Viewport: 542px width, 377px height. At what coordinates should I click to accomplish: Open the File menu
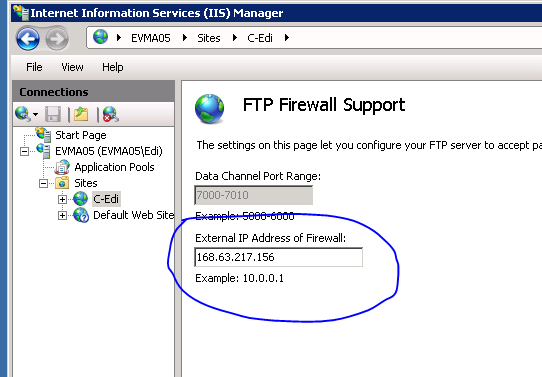(34, 67)
